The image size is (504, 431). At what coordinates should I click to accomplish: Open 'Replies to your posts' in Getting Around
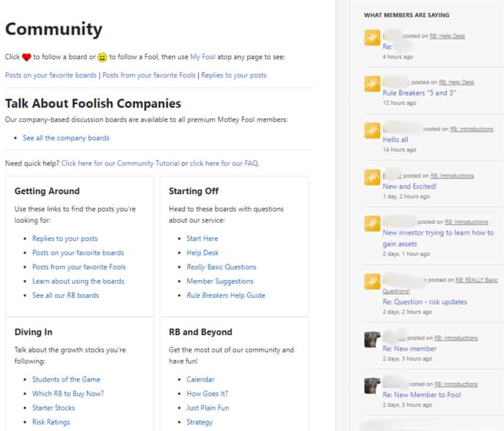65,239
